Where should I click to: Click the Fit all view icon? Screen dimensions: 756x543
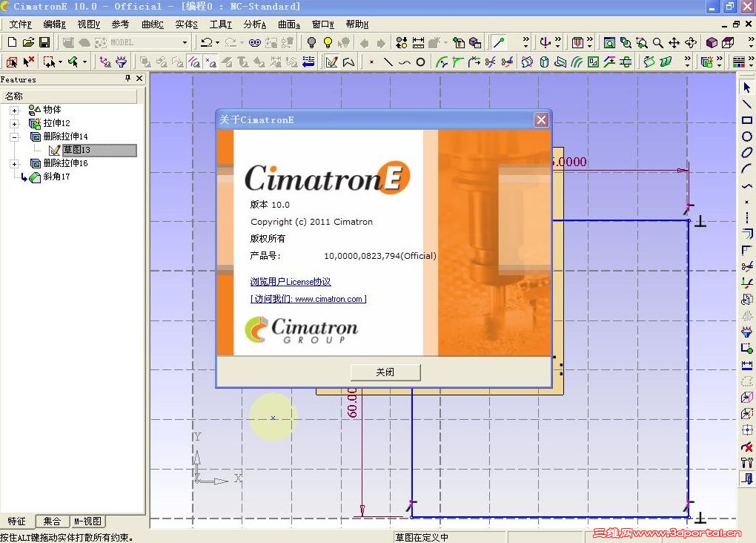click(609, 43)
